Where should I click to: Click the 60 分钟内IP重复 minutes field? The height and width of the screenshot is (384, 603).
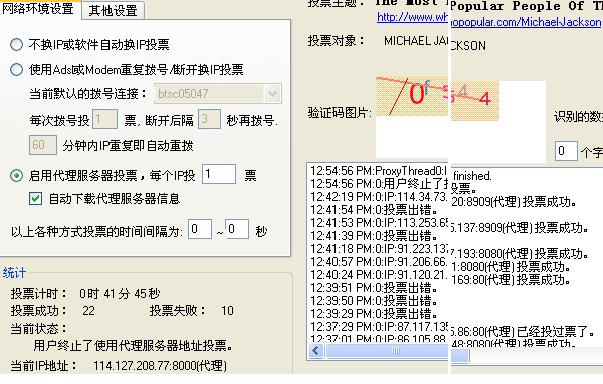coord(43,145)
